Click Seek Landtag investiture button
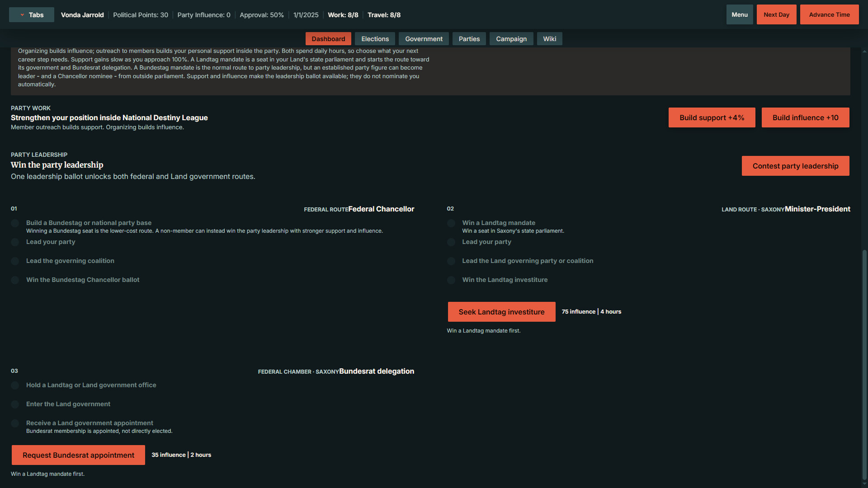 501,312
